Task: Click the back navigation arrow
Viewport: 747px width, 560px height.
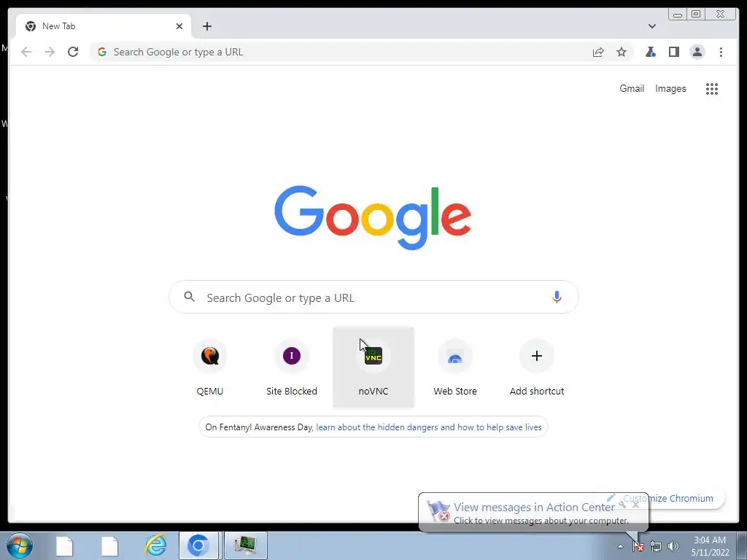Action: [x=26, y=52]
